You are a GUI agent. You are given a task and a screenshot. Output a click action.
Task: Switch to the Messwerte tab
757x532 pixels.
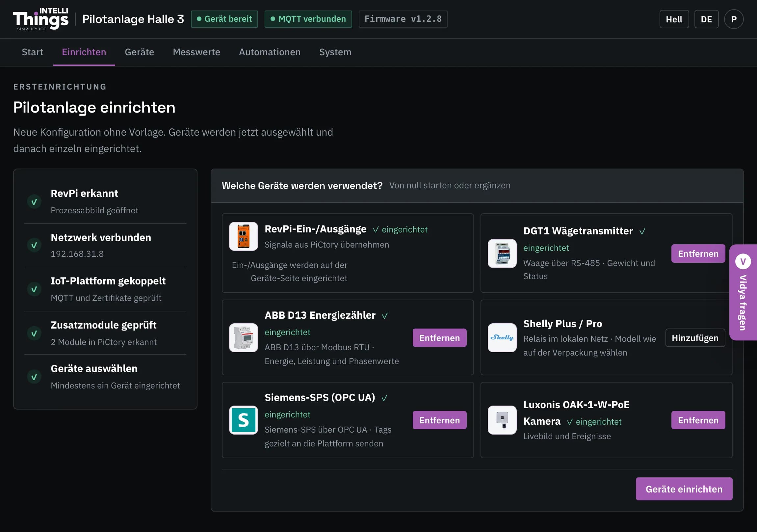[196, 52]
